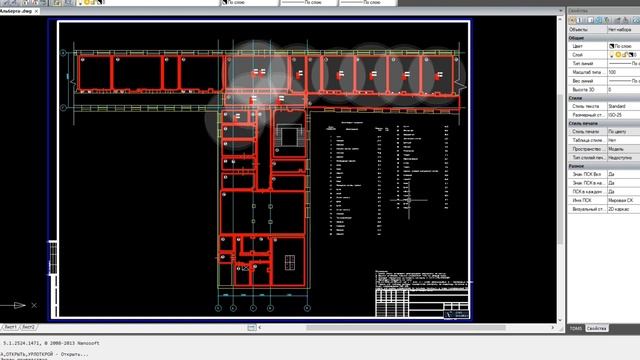Switch to the Свойства panel tab
The width and height of the screenshot is (640, 360).
tap(596, 329)
